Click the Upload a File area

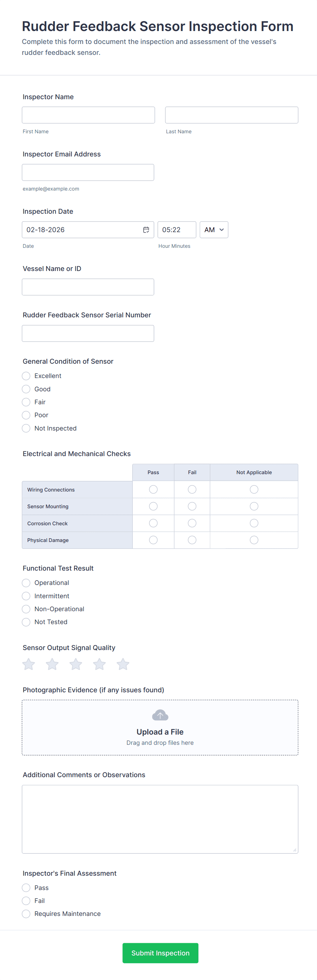[160, 732]
